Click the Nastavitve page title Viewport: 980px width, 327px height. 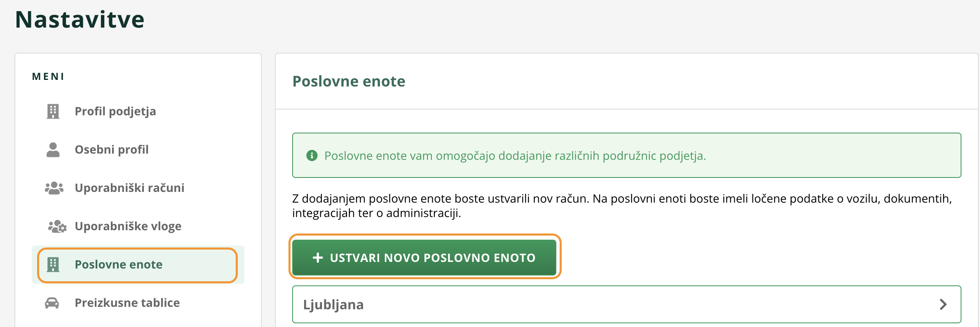[80, 19]
